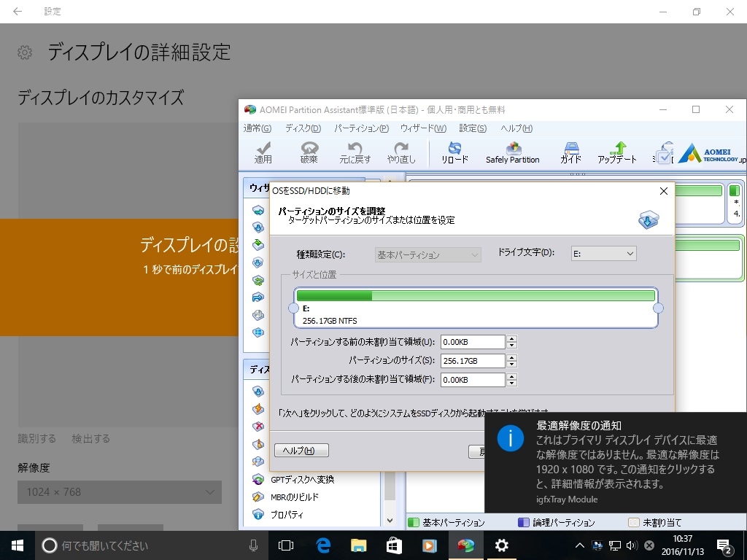Switch to Settings gear taskbar icon
Screen dimensions: 747x560
pos(502,545)
